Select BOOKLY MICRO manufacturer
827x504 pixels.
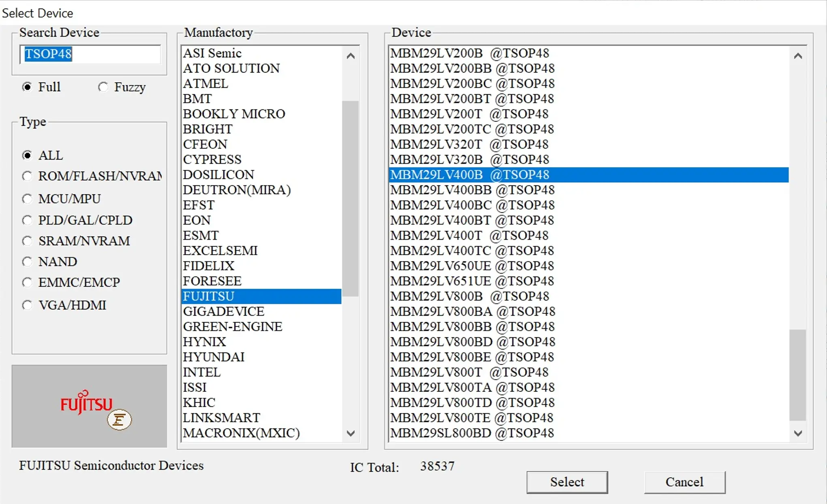(x=261, y=114)
